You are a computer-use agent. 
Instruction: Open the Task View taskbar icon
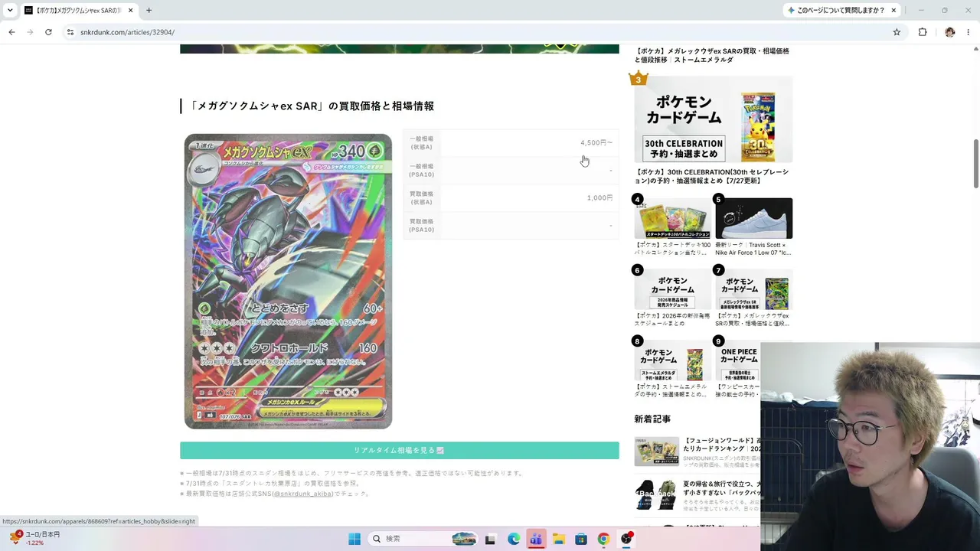pos(491,539)
